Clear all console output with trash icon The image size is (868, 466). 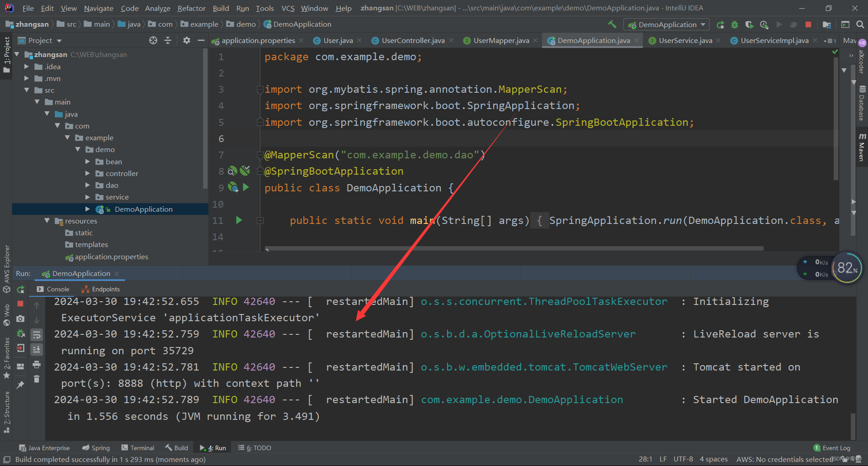point(37,379)
